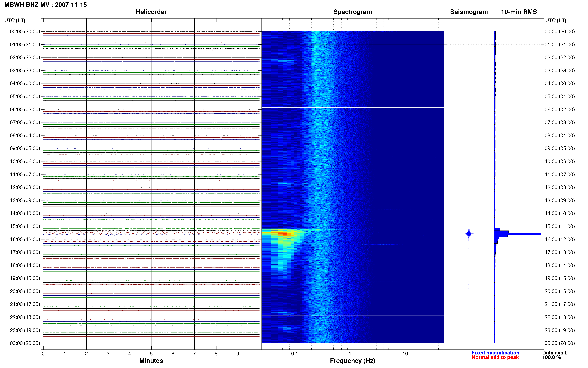Click the right '23:00 (19:00)' time label
588x368 pixels.
click(x=560, y=330)
